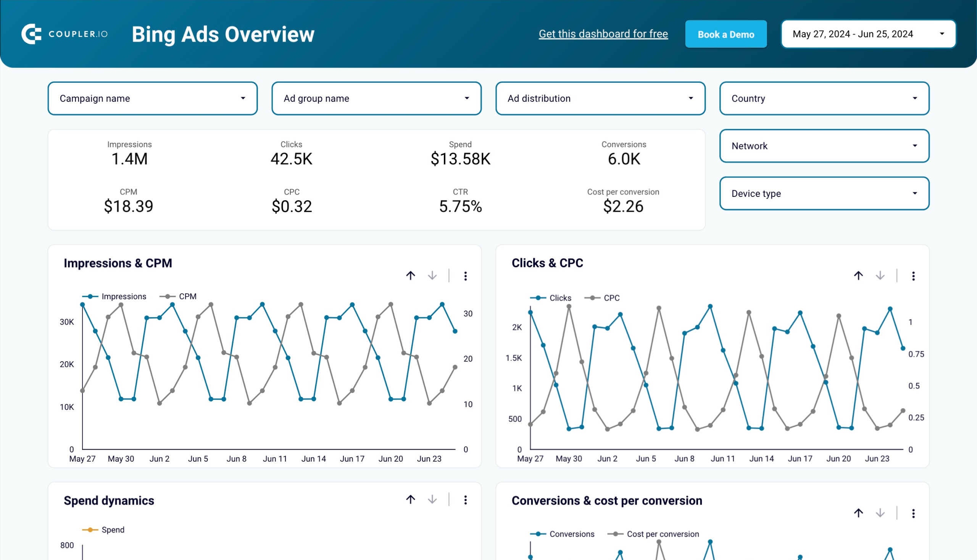
Task: Click the Book a Demo button
Action: 726,34
